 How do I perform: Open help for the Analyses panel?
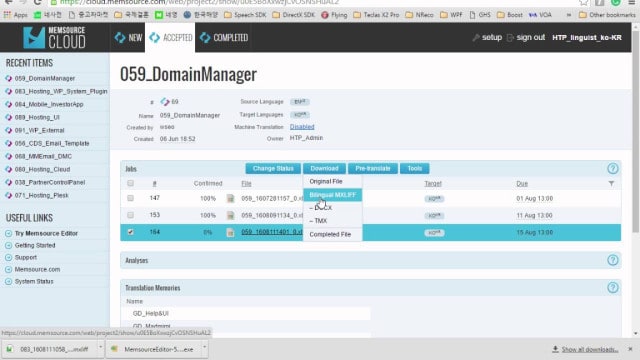(x=613, y=260)
